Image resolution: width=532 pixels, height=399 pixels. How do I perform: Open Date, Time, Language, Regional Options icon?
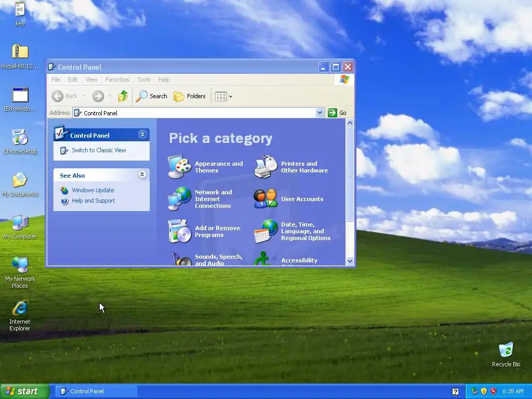coord(265,231)
